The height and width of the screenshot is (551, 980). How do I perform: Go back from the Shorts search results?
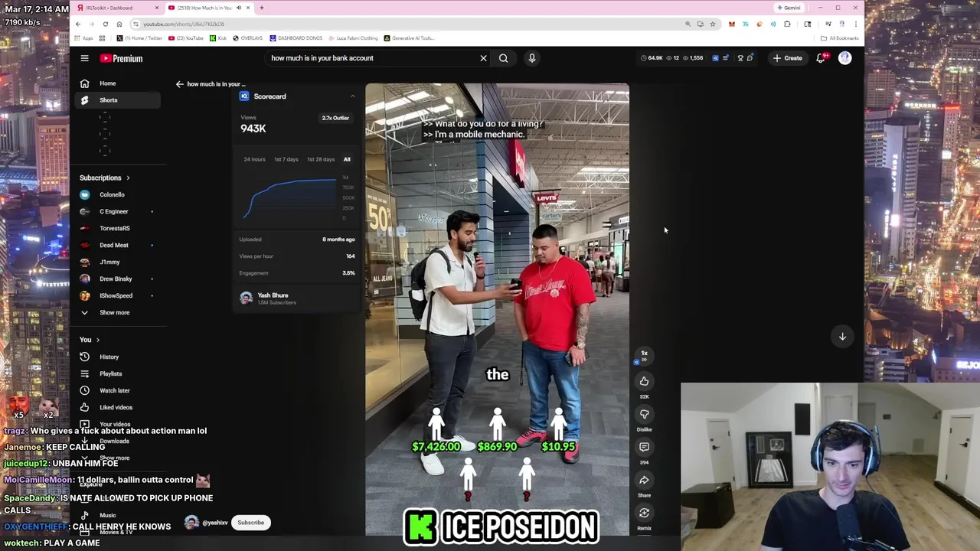180,84
